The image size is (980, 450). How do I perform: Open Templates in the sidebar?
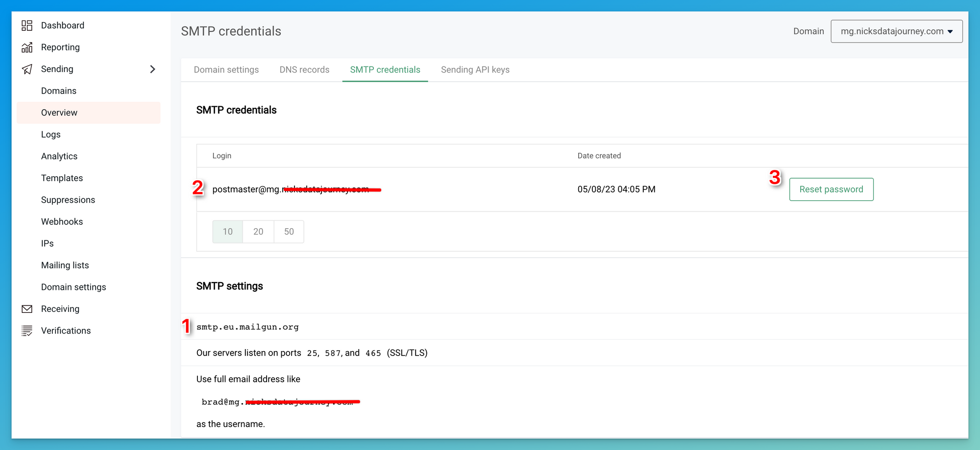click(62, 178)
